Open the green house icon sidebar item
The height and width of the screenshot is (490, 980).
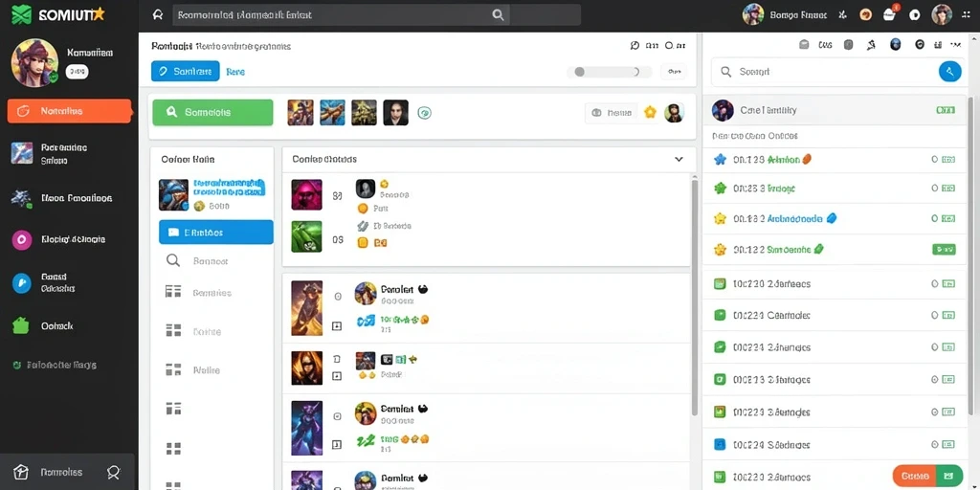[x=21, y=325]
